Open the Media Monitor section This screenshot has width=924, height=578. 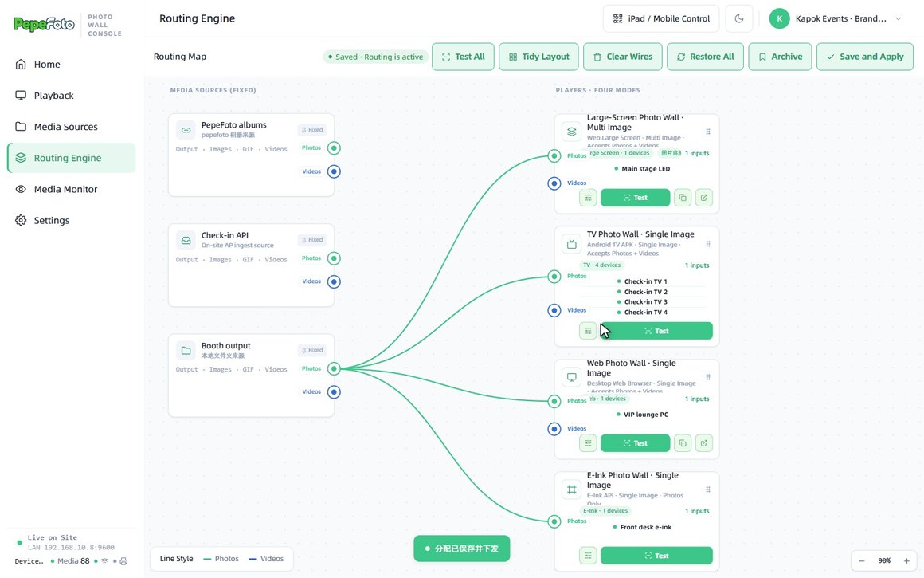[71, 189]
